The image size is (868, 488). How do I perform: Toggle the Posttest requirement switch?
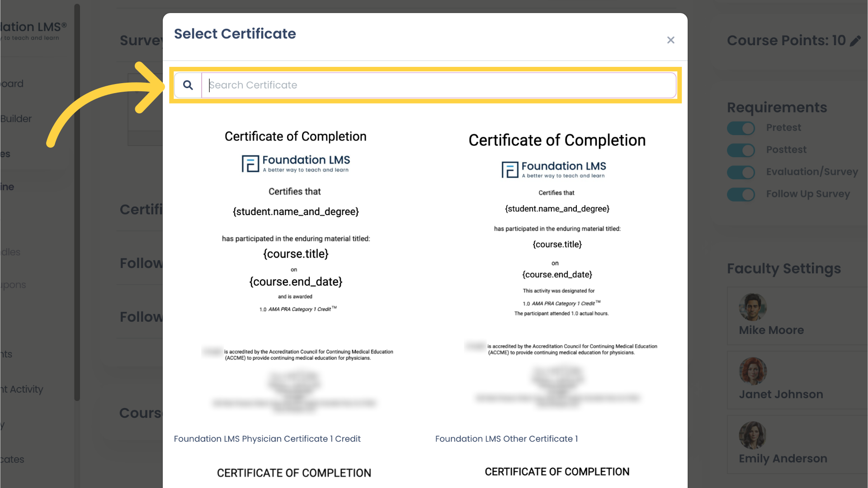(x=741, y=150)
